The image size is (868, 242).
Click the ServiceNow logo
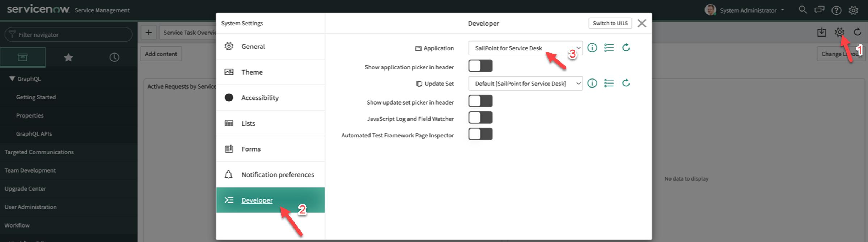38,9
